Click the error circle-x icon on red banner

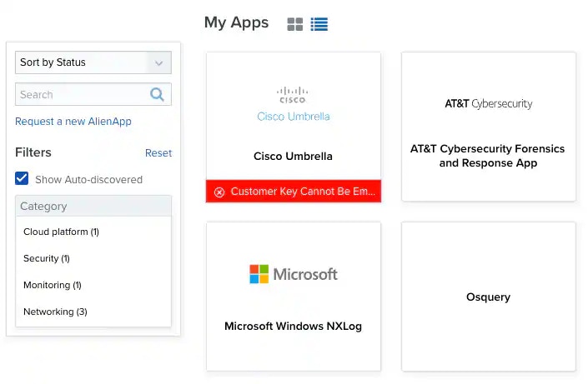pos(219,192)
